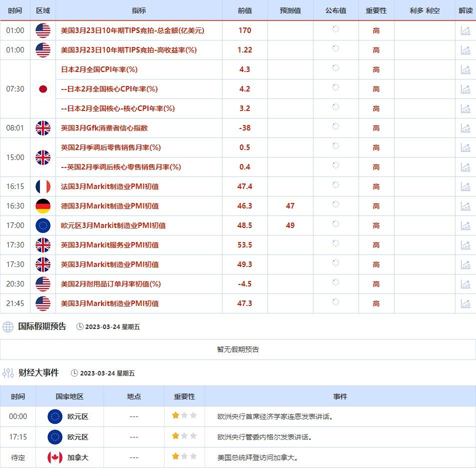Open chart icon for 英国3月Gfk消费者信心指数
Screen dimensions: 476x468
[x=465, y=128]
